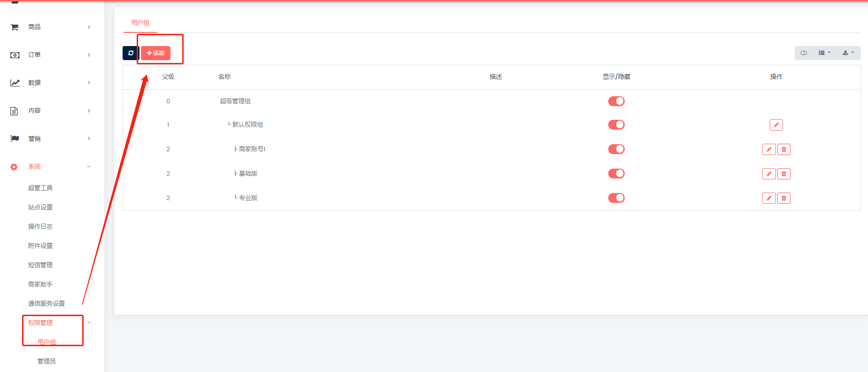
Task: Collapse the 权限管理 submenu chevron
Action: pyautogui.click(x=89, y=322)
